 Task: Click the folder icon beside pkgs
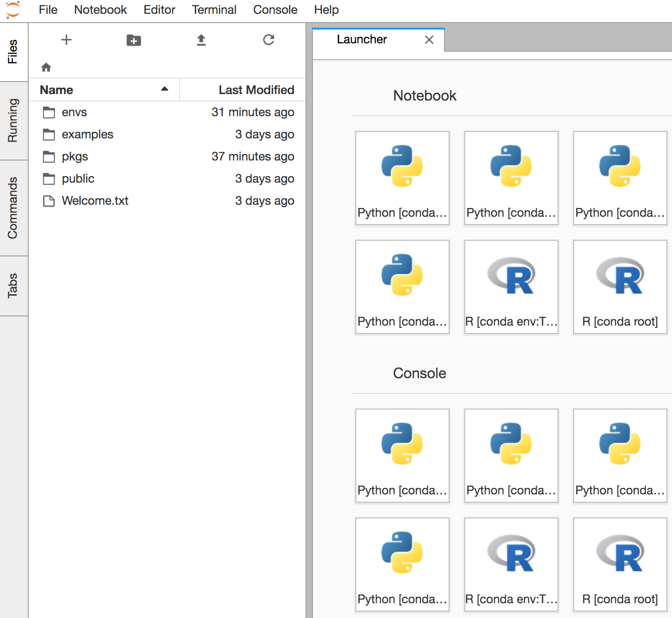pos(49,156)
